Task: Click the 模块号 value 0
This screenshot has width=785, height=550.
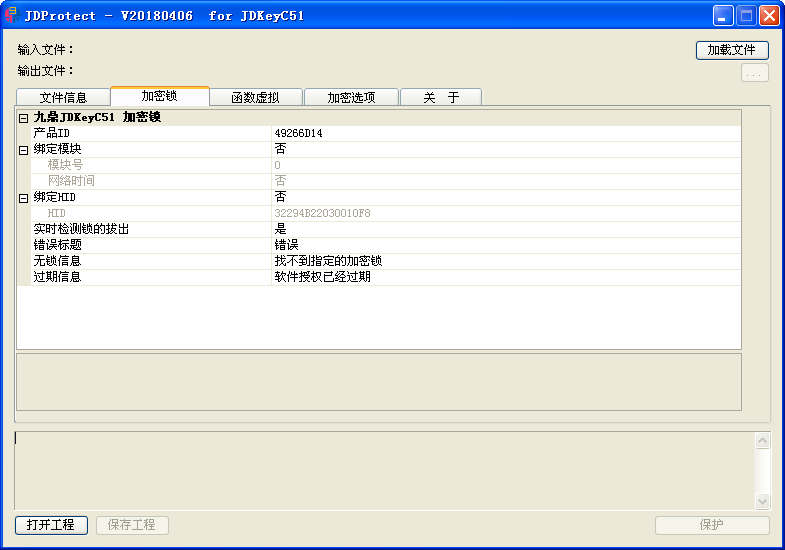Action: click(277, 165)
